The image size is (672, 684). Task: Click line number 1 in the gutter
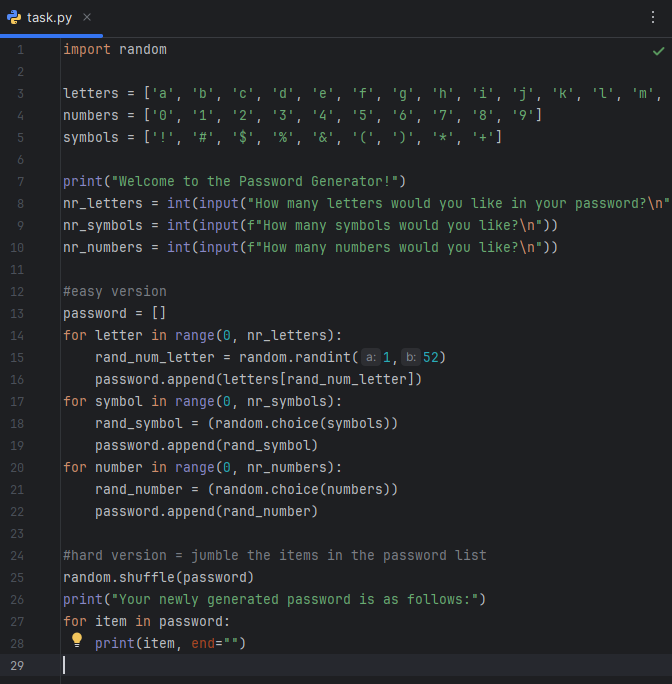point(21,50)
